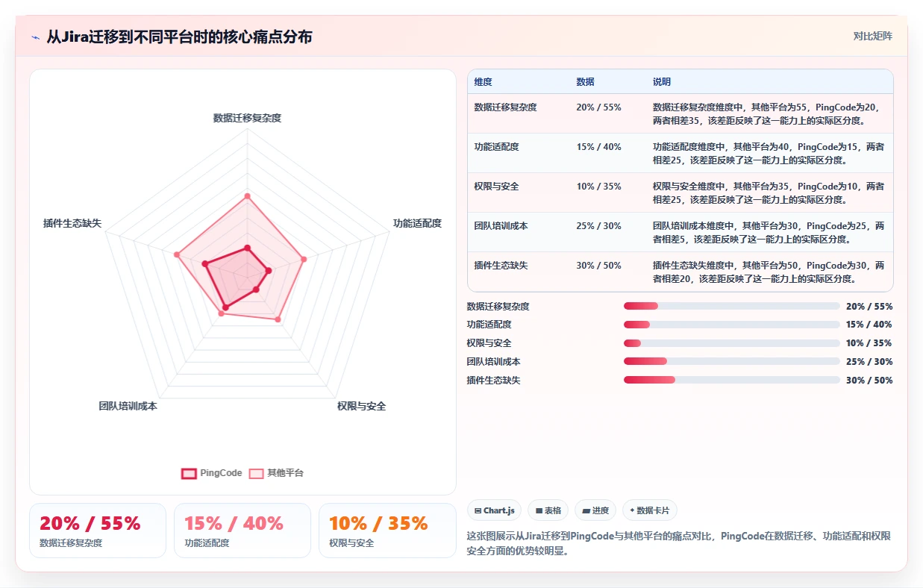Click the summary text starting with 这张图展示

pyautogui.click(x=679, y=544)
